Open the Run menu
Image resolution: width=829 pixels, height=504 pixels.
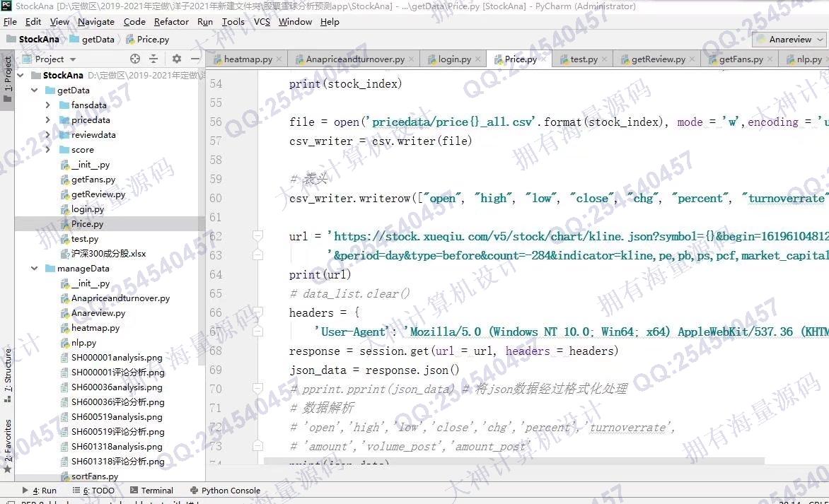[204, 22]
